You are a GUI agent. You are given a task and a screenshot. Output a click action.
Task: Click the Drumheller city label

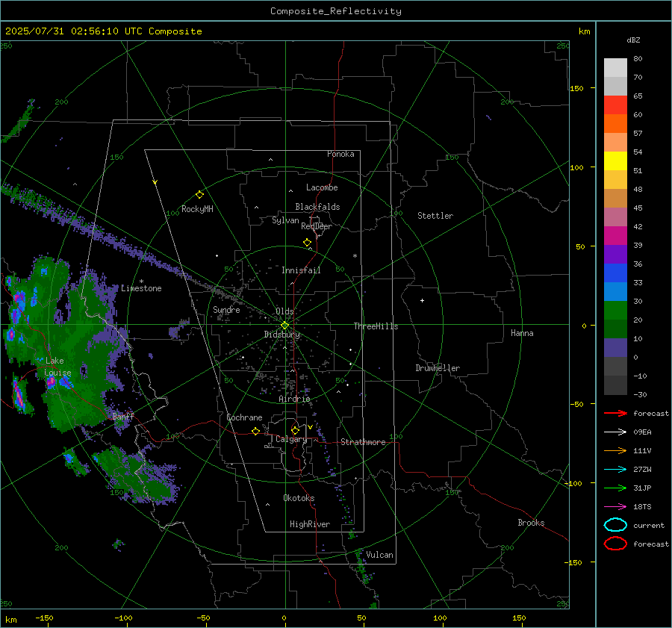point(438,368)
